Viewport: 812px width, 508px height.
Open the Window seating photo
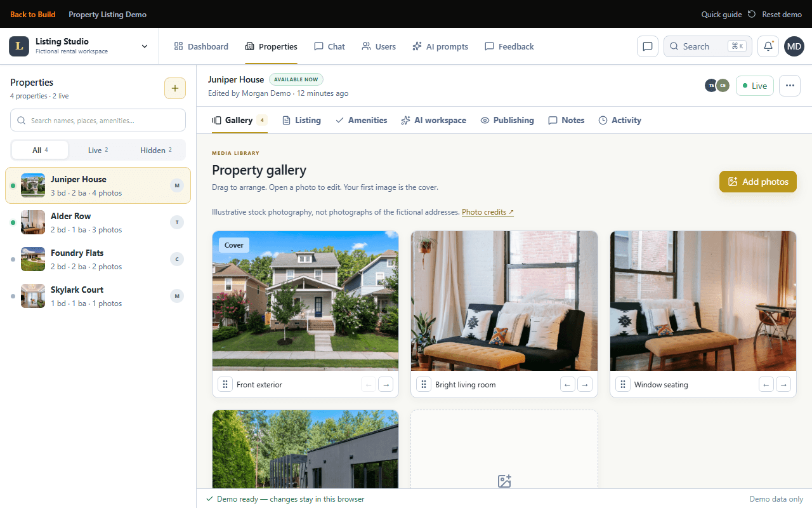point(704,301)
